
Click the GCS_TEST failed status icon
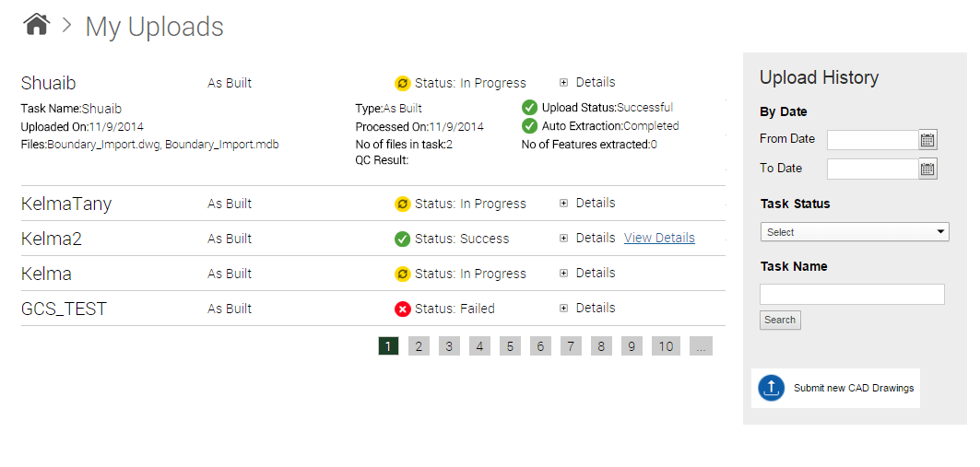click(x=402, y=309)
